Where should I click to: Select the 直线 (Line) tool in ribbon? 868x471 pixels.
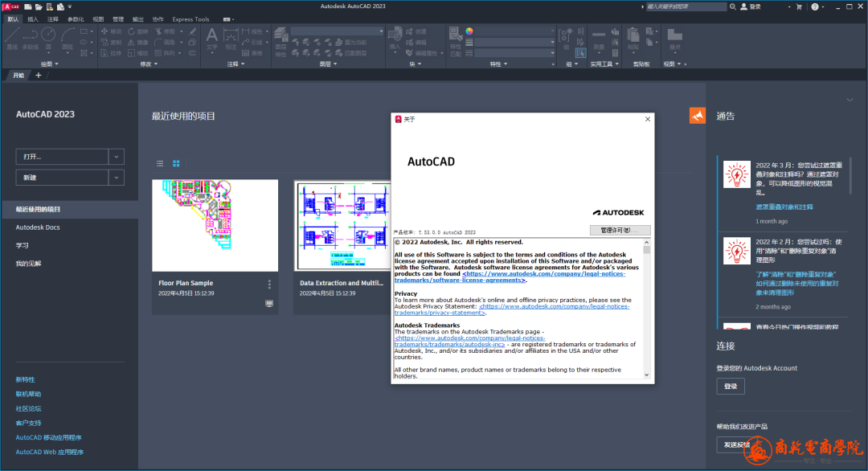(12, 36)
